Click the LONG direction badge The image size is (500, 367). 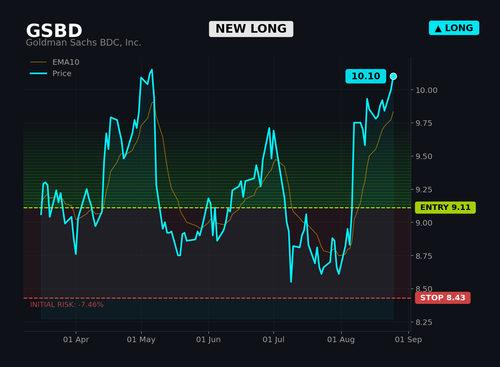[454, 28]
